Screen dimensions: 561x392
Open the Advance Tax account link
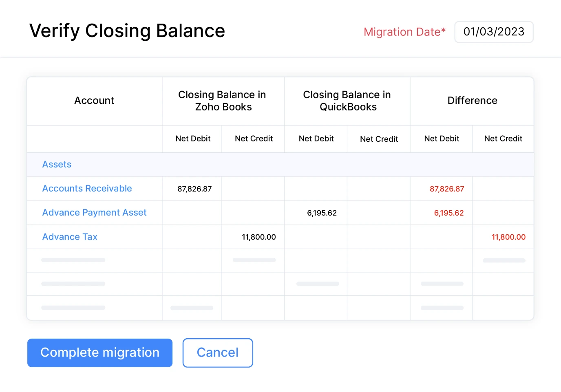(x=70, y=237)
